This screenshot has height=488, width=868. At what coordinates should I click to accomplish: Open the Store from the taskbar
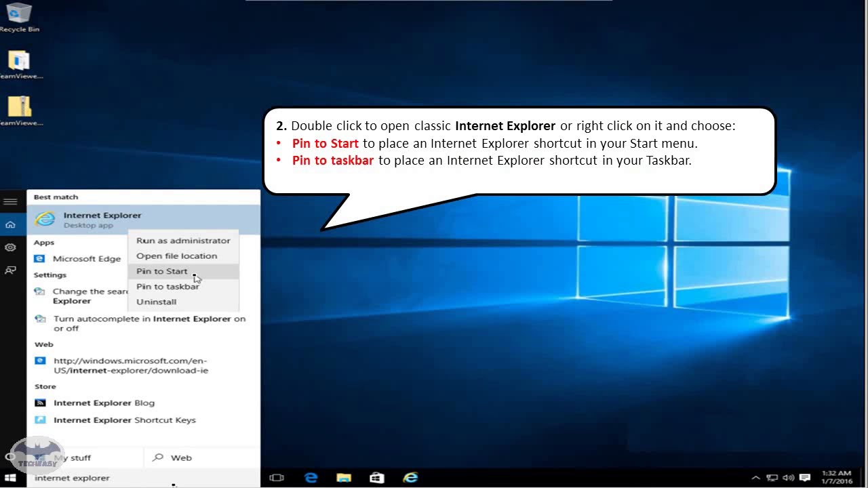pyautogui.click(x=377, y=478)
